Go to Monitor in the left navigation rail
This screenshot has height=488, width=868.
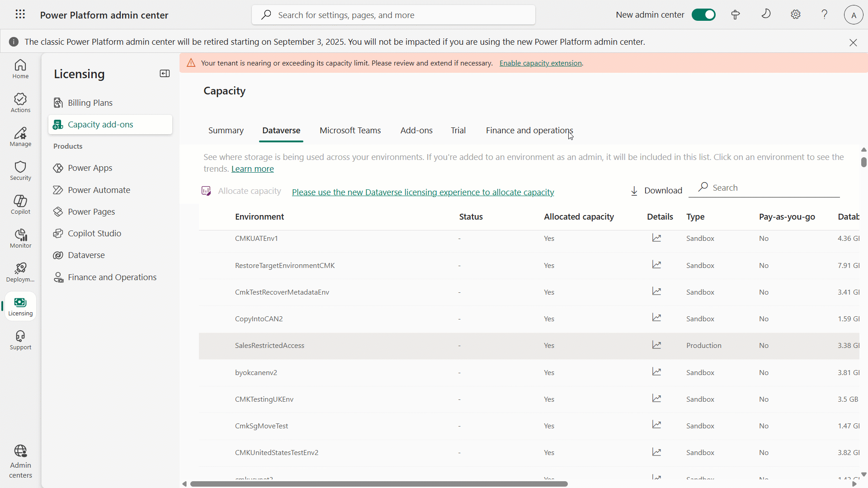point(20,239)
